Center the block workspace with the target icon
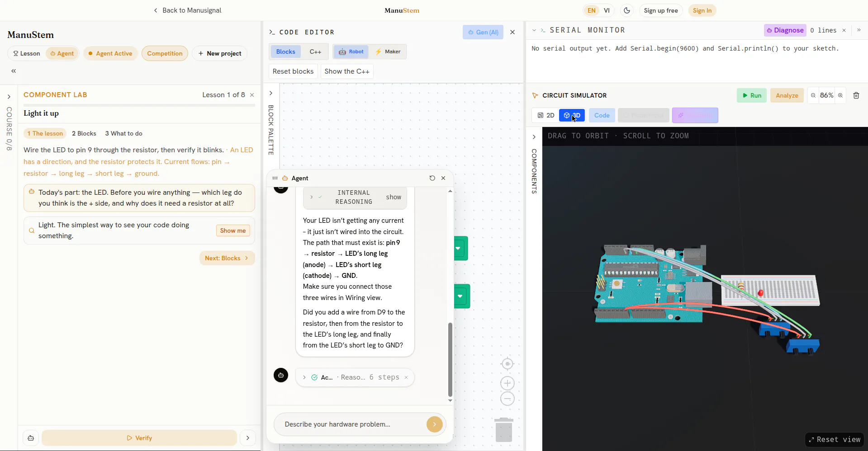 pyautogui.click(x=508, y=364)
